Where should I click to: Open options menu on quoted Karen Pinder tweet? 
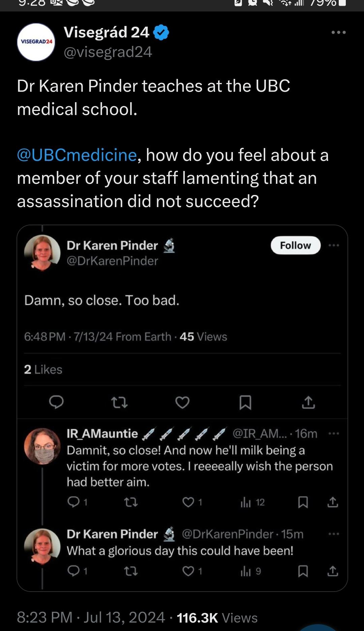334,245
